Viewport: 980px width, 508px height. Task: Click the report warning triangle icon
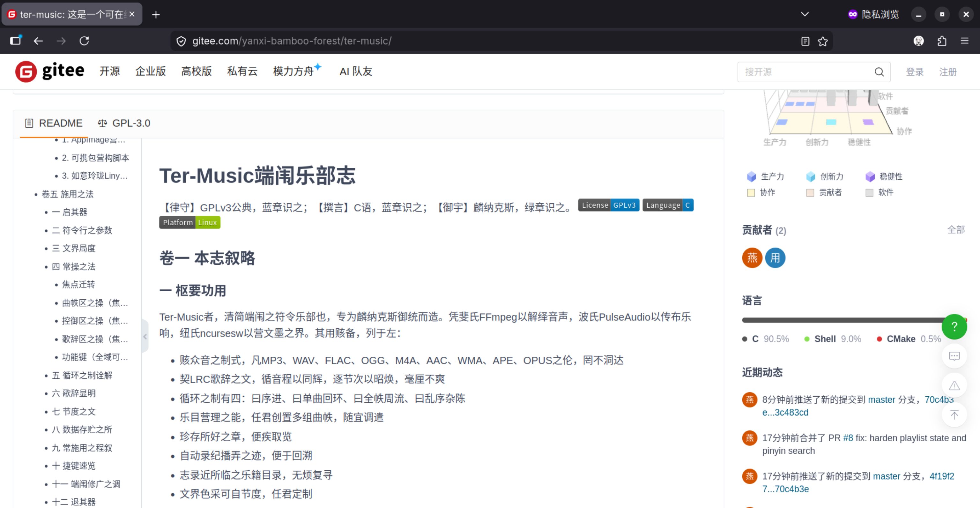954,385
